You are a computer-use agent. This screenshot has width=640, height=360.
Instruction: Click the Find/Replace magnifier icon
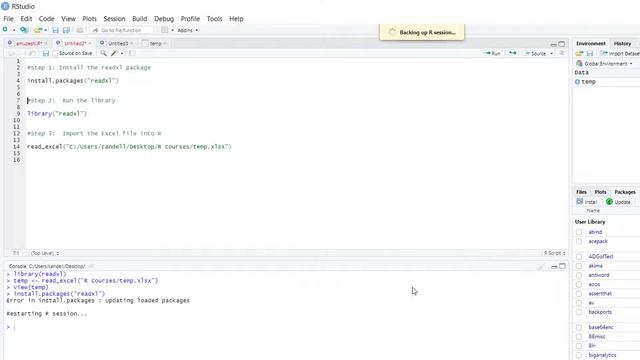103,53
